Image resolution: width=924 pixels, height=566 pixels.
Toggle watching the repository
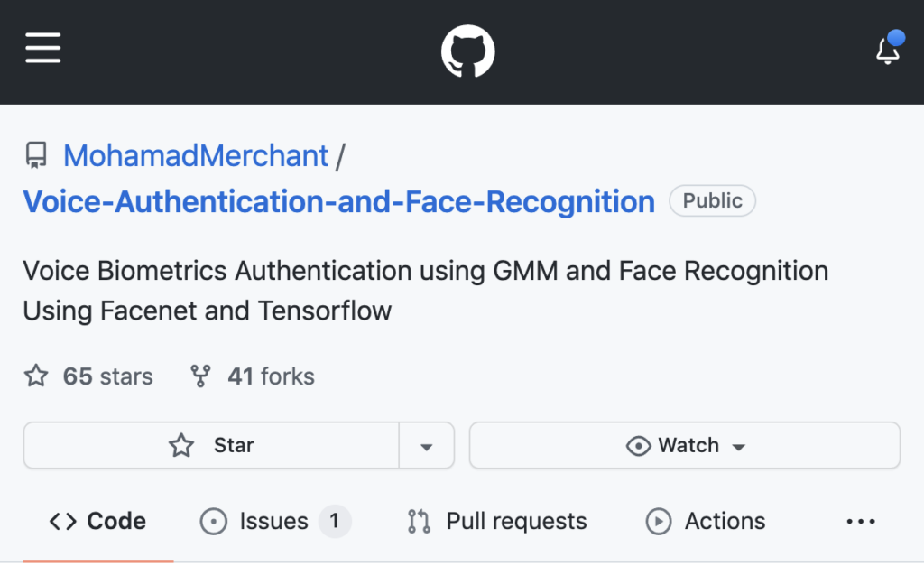click(x=683, y=445)
